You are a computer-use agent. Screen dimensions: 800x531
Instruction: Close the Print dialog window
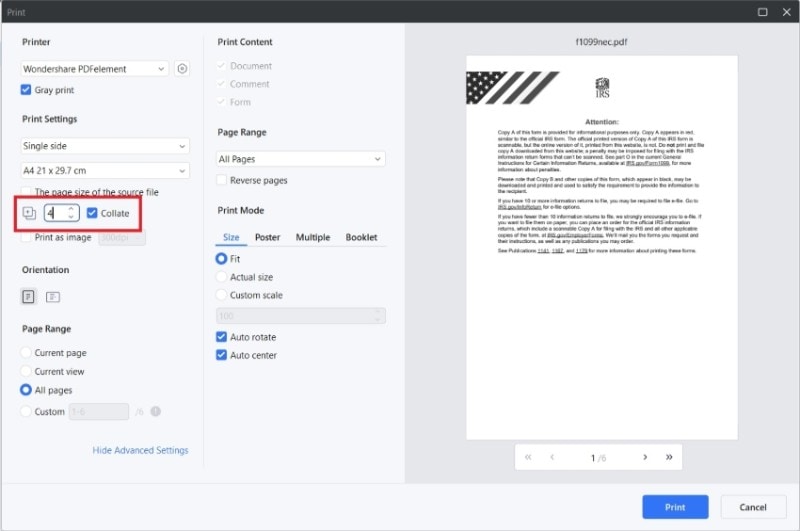[786, 12]
